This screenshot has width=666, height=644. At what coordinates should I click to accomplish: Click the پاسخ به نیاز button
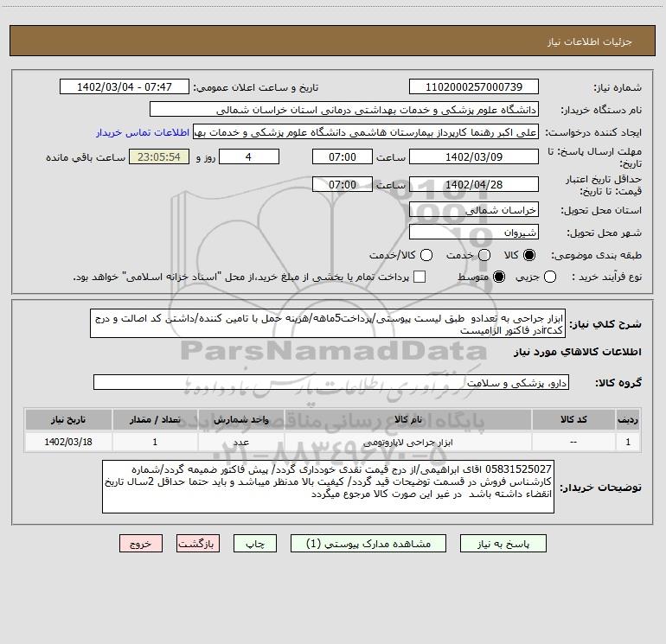(503, 544)
